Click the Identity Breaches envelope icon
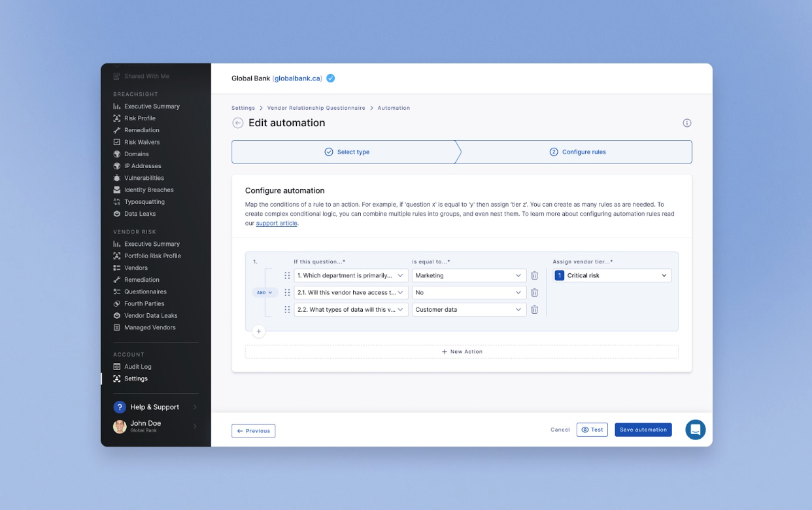Viewport: 812px width, 510px height. click(x=117, y=190)
